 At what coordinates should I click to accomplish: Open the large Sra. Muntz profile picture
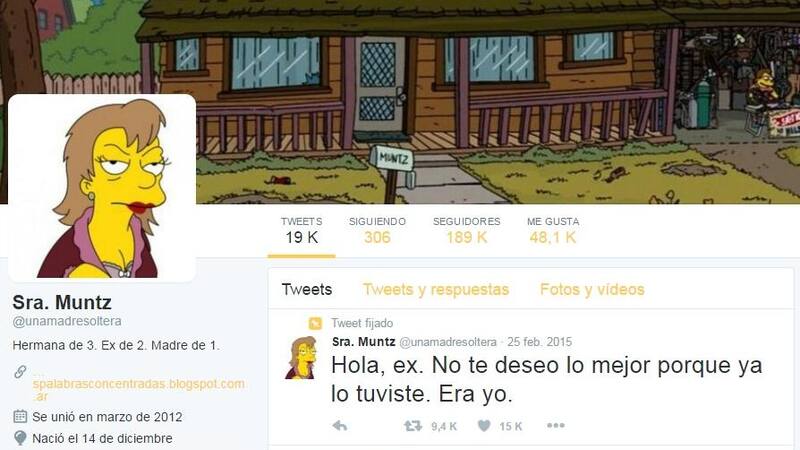click(102, 188)
